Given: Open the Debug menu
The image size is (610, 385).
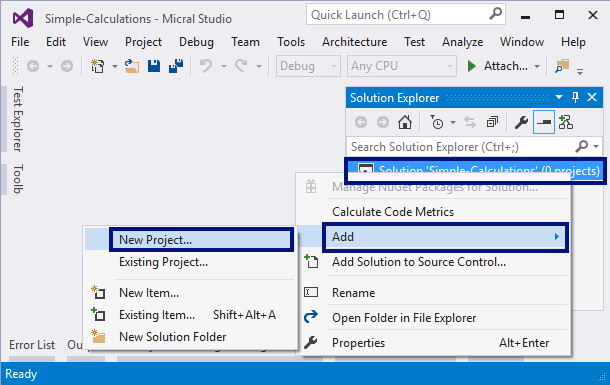Looking at the screenshot, I should point(196,42).
